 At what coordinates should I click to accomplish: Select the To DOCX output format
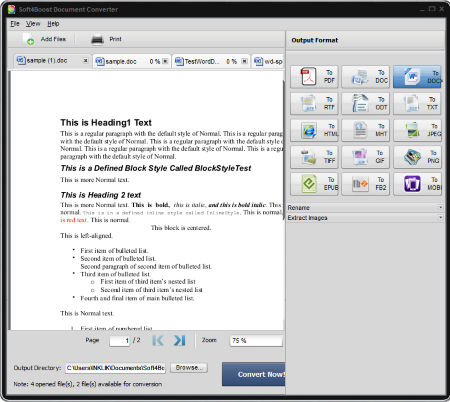[x=417, y=77]
